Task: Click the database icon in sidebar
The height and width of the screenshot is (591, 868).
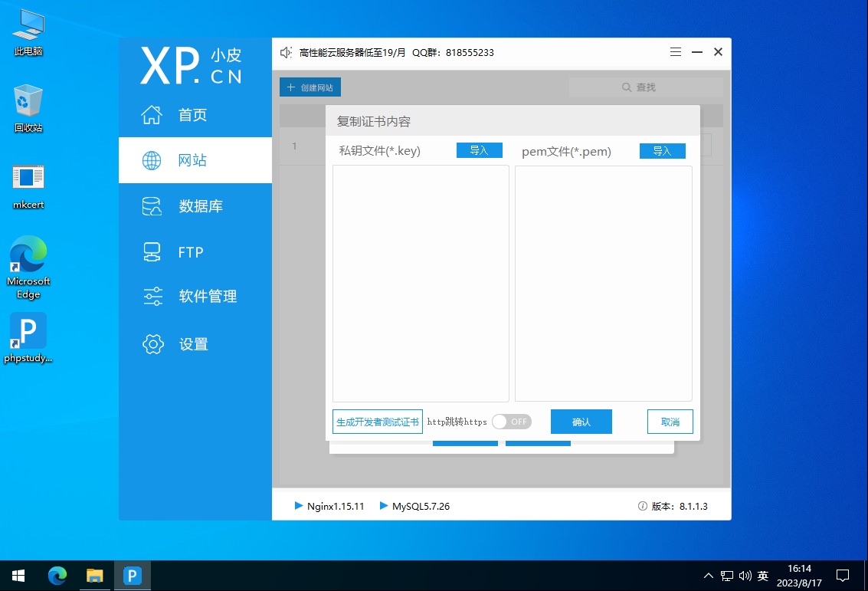Action: (152, 206)
